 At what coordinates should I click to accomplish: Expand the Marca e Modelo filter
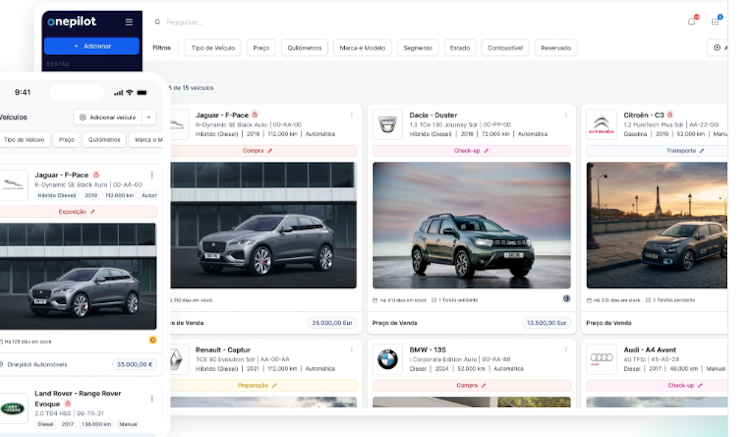(363, 48)
